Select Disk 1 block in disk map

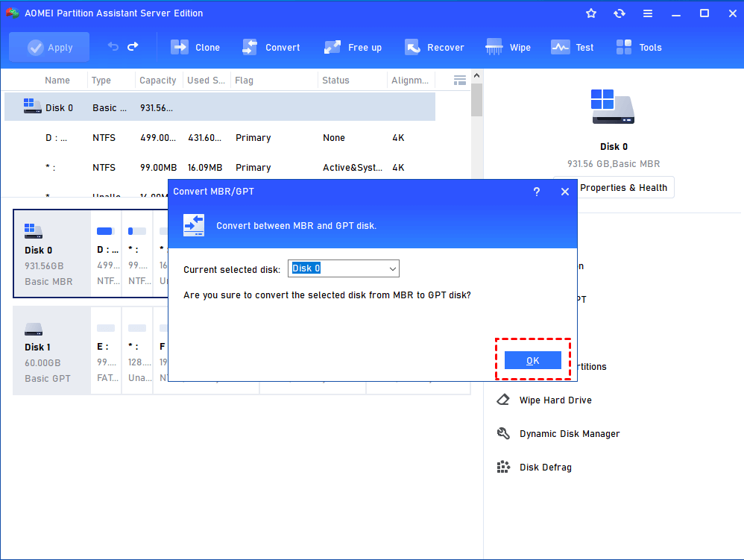point(51,350)
